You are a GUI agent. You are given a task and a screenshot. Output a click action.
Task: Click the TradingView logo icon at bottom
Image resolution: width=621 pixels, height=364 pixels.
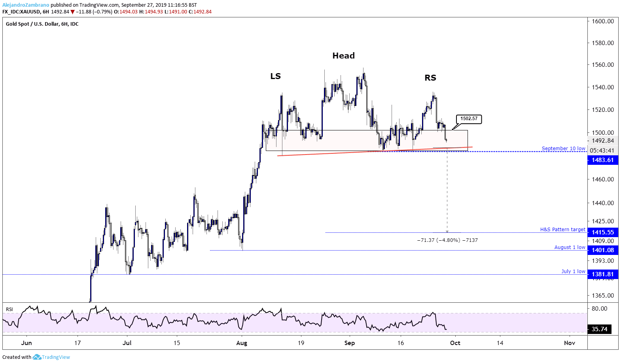click(x=37, y=357)
